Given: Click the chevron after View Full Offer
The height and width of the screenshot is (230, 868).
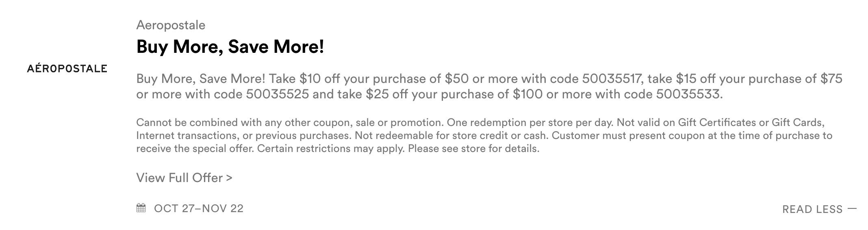Looking at the screenshot, I should (x=229, y=178).
